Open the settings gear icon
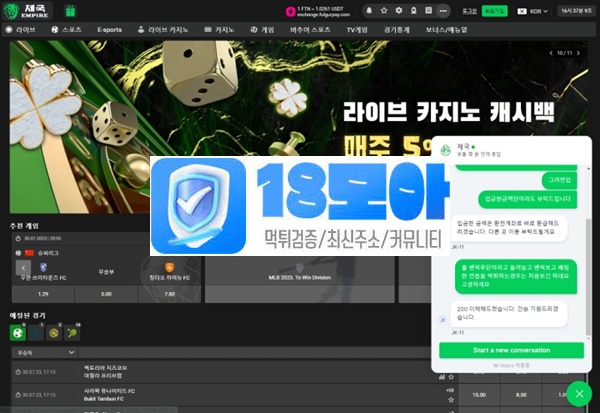This screenshot has height=413, width=600. [x=399, y=11]
